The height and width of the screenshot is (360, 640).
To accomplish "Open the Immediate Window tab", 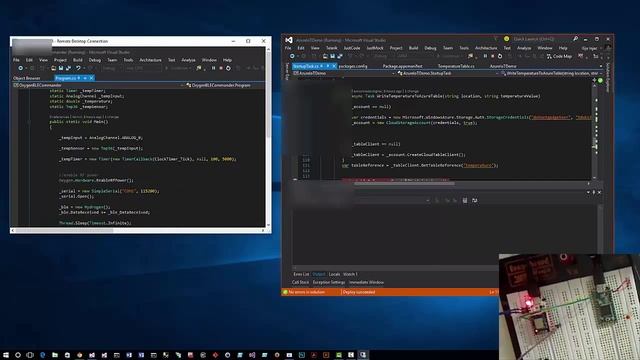I will tap(366, 282).
